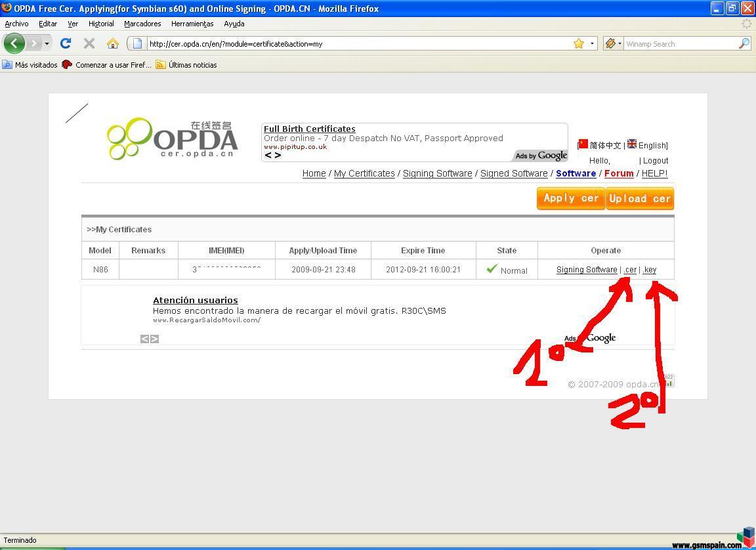Click the OPDA logo
The image size is (756, 550).
coord(172,138)
